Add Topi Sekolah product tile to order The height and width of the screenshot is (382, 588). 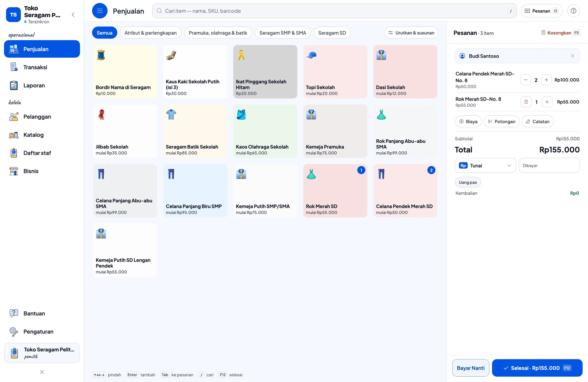point(335,72)
